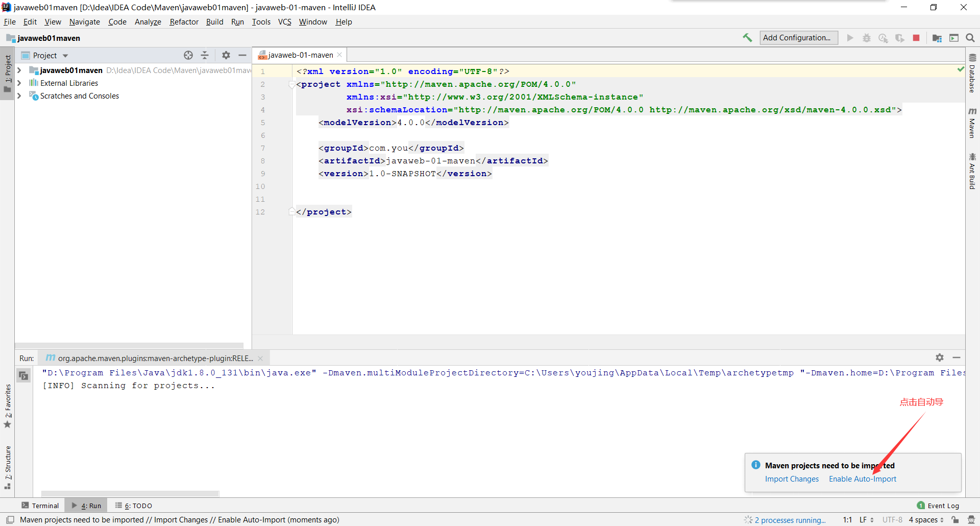Click the Search Everywhere magnifier icon
Image resolution: width=980 pixels, height=526 pixels.
pos(970,38)
